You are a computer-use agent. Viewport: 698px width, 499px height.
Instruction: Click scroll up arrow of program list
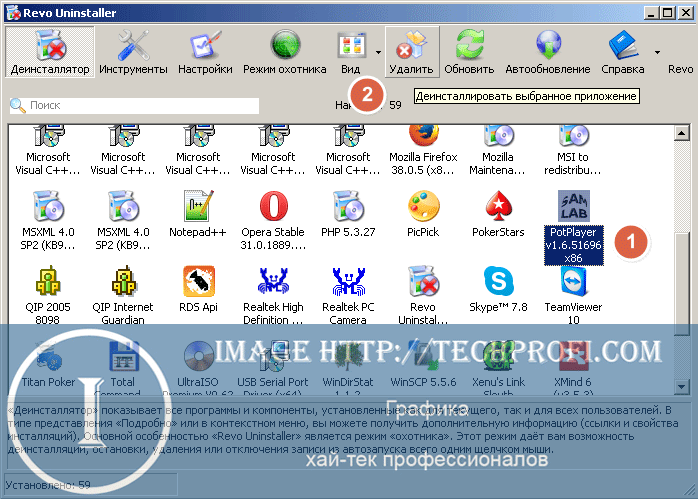point(682,133)
